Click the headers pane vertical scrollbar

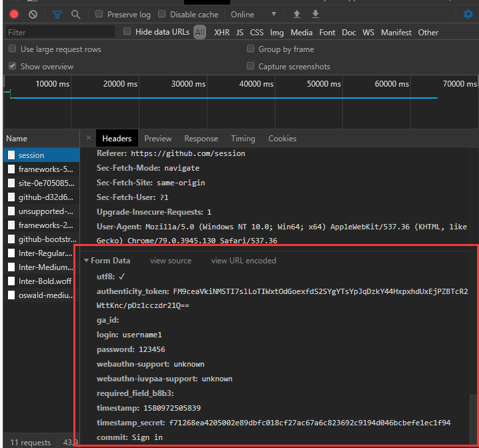click(473, 419)
